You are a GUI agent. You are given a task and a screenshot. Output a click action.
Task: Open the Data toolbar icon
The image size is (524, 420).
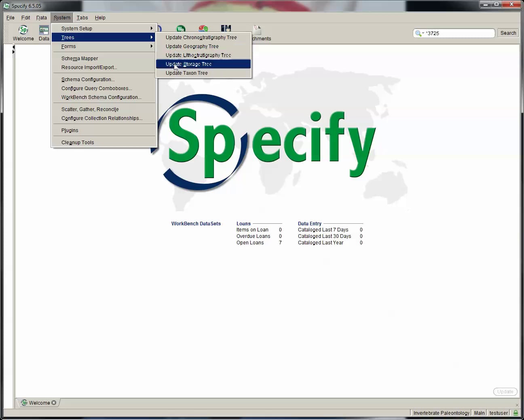click(44, 33)
